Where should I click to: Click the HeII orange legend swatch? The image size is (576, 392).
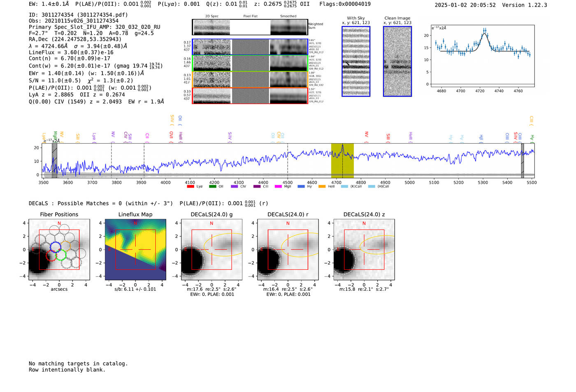pos(322,187)
